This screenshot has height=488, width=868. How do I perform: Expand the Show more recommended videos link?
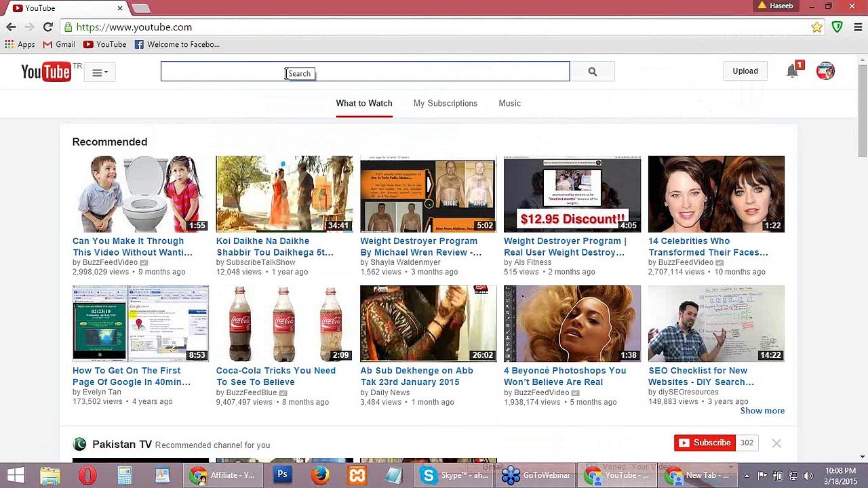pos(762,411)
